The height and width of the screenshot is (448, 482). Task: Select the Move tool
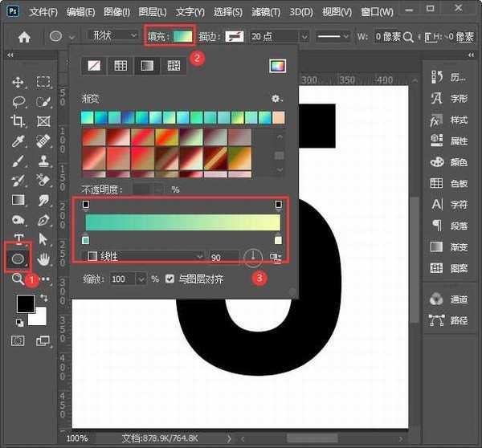(18, 82)
